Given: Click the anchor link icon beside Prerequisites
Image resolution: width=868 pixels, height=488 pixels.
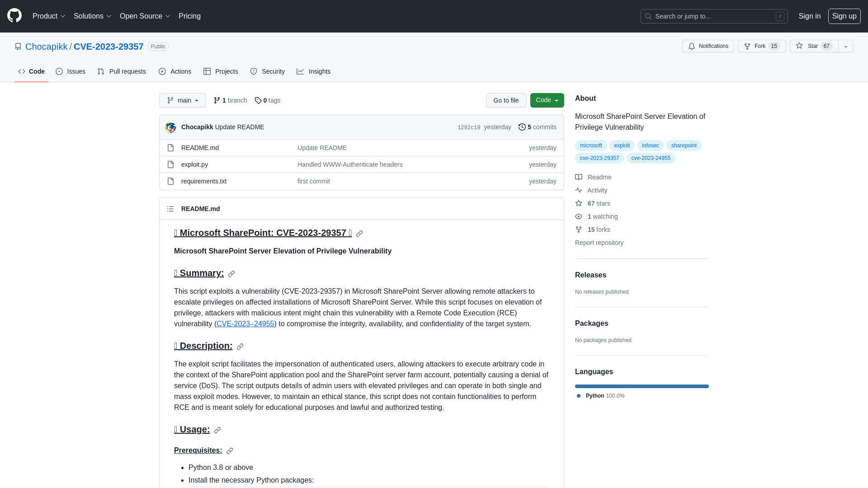Looking at the screenshot, I should (x=230, y=451).
